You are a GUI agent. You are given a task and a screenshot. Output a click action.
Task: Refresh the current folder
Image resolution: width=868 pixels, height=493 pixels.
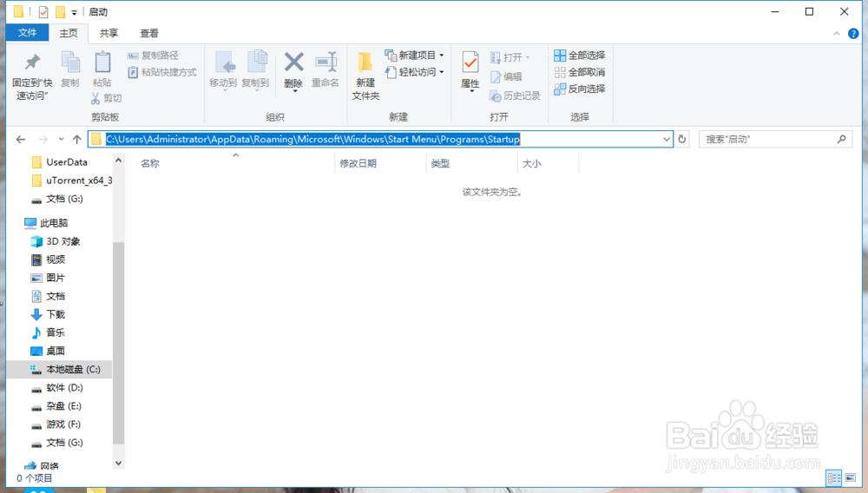click(x=682, y=140)
